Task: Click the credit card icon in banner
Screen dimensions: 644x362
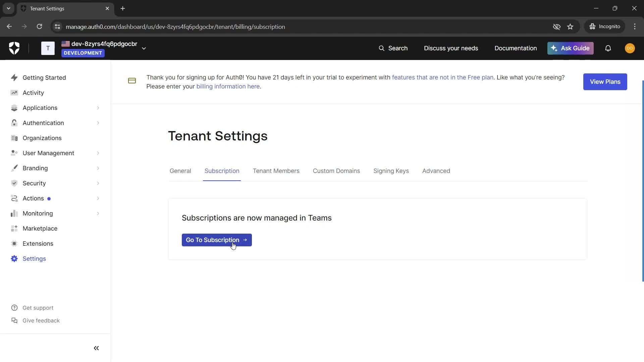Action: tap(132, 81)
